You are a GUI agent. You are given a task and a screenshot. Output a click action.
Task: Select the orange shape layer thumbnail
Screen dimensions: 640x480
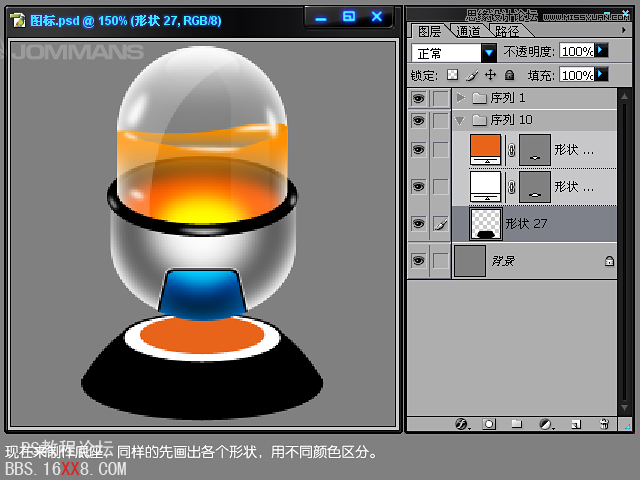(x=485, y=149)
